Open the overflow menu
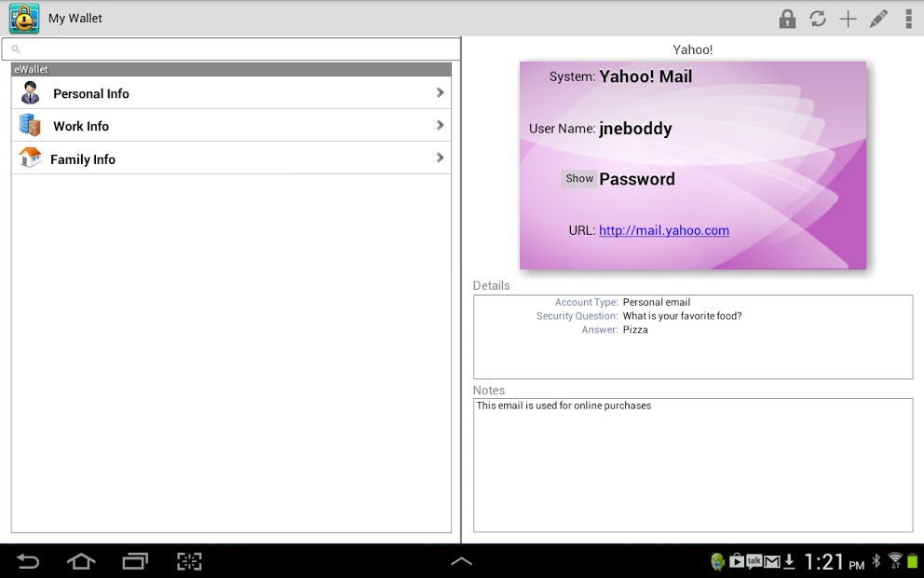 pyautogui.click(x=909, y=18)
